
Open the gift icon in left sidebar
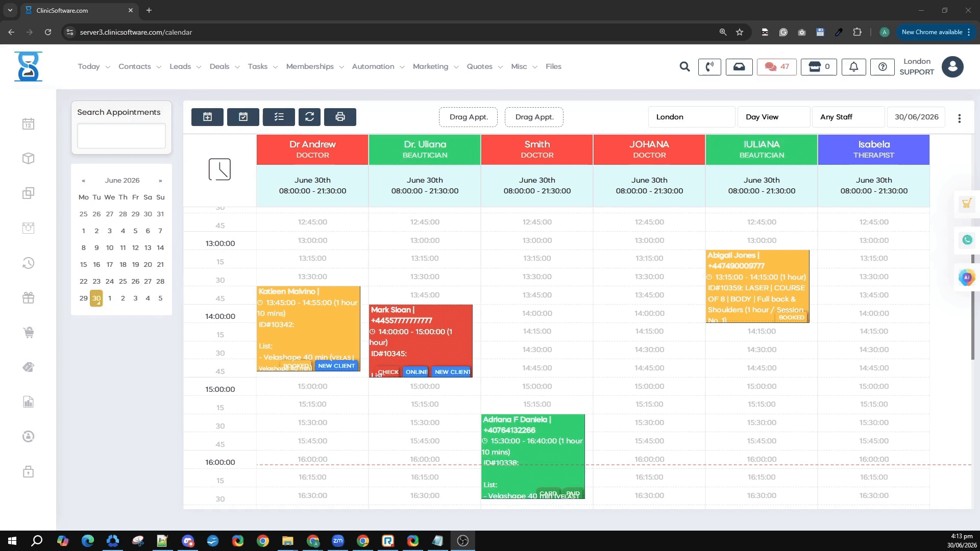click(29, 298)
